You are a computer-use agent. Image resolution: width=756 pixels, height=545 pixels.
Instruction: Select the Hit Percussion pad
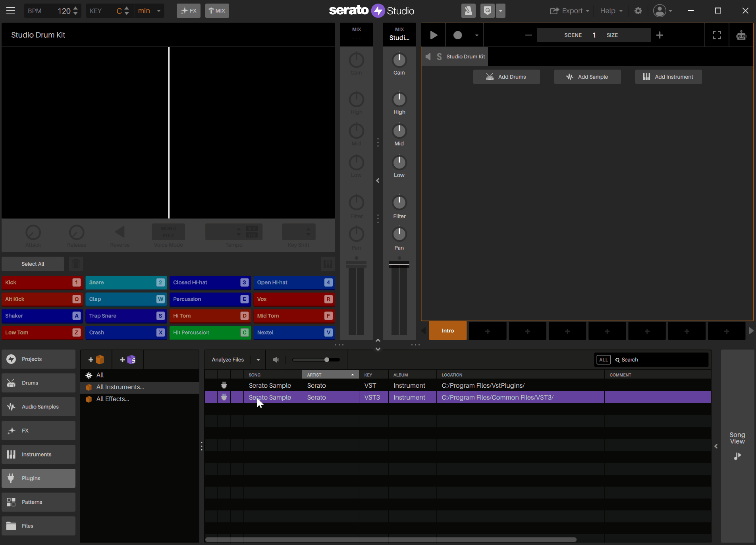click(x=210, y=332)
